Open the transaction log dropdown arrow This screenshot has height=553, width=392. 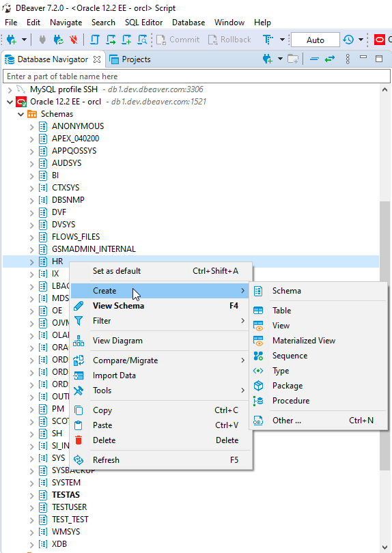click(361, 40)
